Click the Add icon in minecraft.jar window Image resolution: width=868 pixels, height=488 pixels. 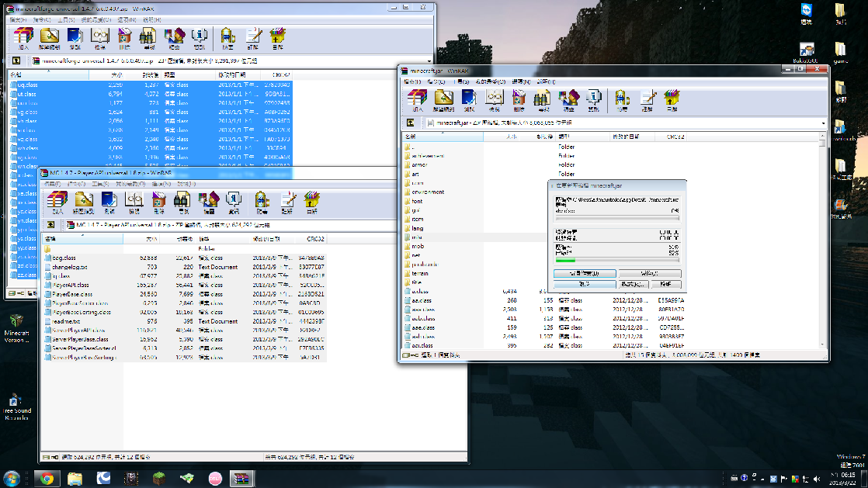coord(418,99)
